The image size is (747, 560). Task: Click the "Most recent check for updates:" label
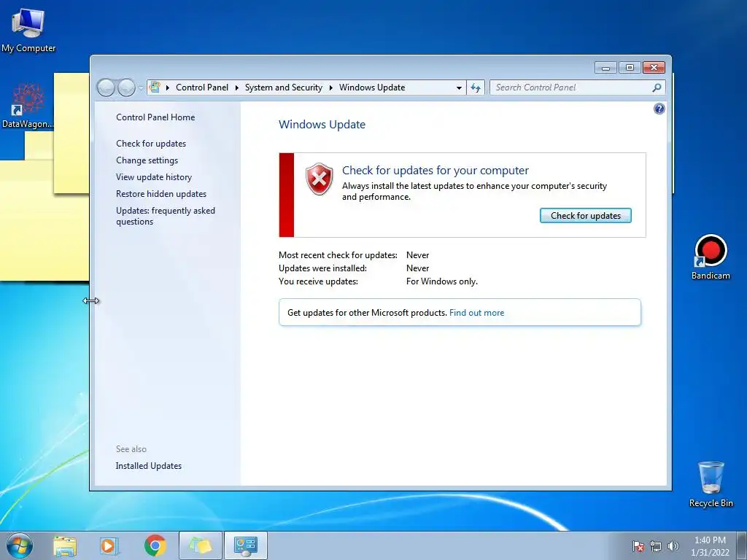(338, 255)
